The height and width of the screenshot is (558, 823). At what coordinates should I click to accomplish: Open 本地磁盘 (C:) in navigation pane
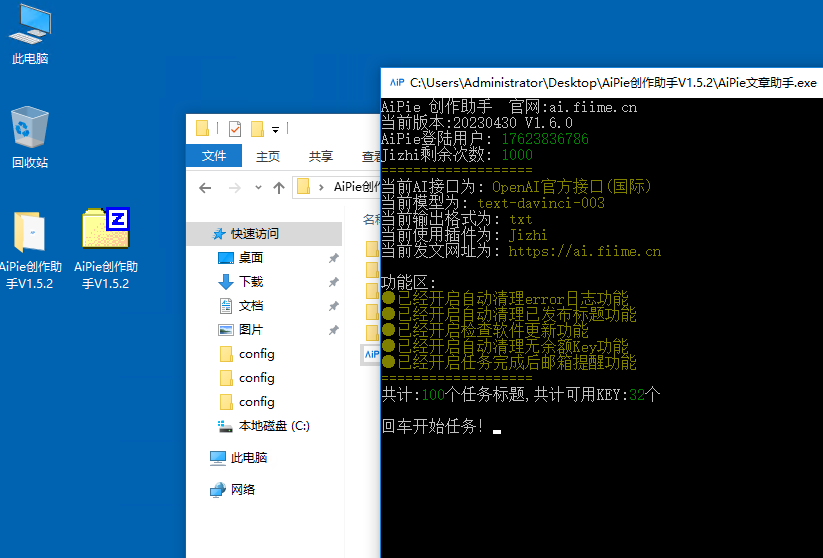pyautogui.click(x=273, y=426)
